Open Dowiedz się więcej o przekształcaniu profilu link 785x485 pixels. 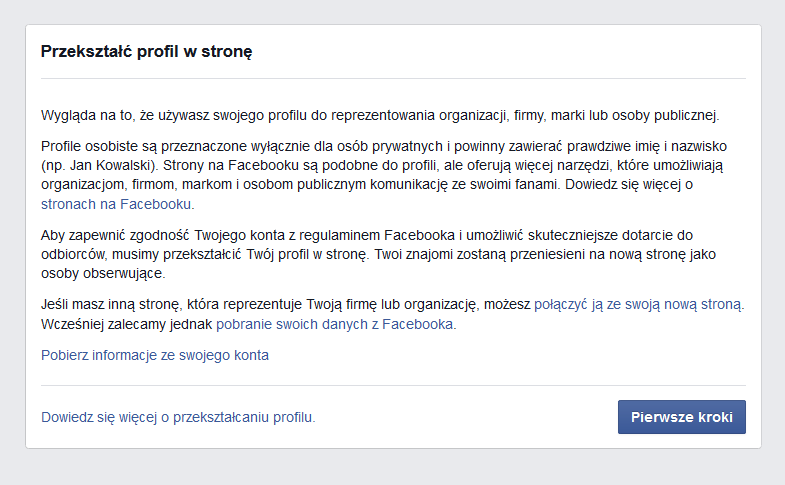coord(178,417)
